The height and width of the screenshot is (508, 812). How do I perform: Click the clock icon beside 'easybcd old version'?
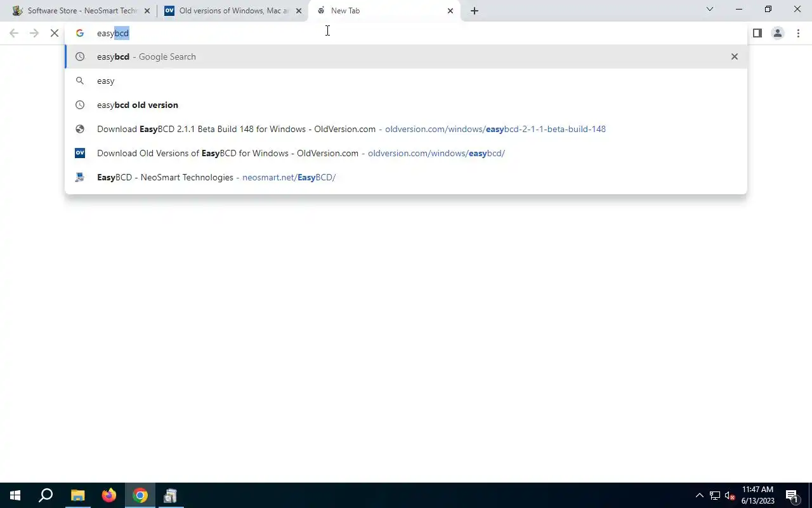click(x=80, y=105)
